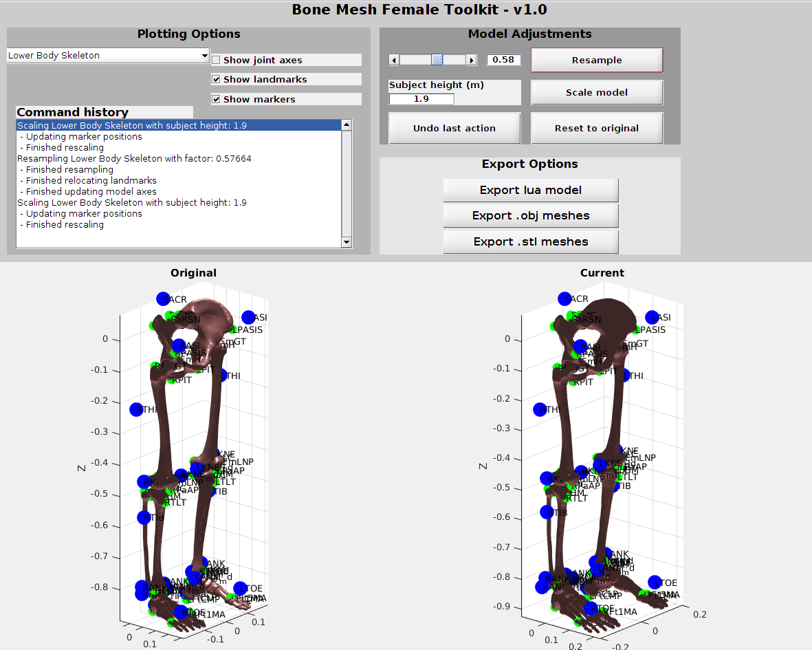Uncheck Show landmarks checkbox
The image size is (812, 650).
pos(216,79)
